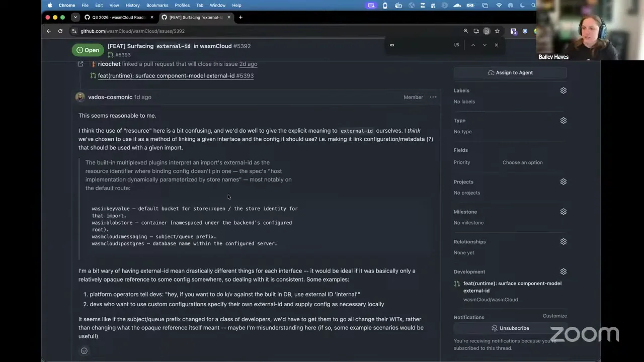Click the zoom magnifier icon in address bar
Viewport: 644px width, 362px height.
(466, 31)
